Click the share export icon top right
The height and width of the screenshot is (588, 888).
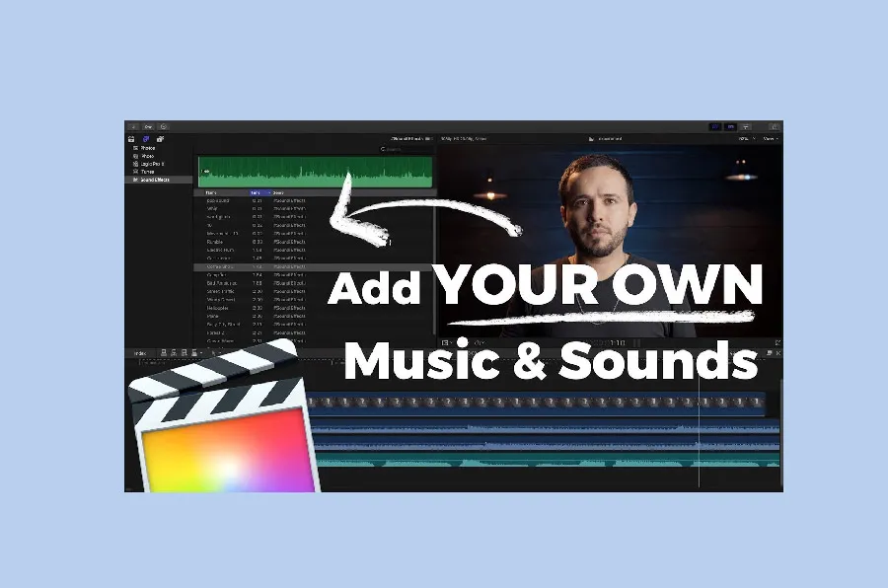click(776, 126)
